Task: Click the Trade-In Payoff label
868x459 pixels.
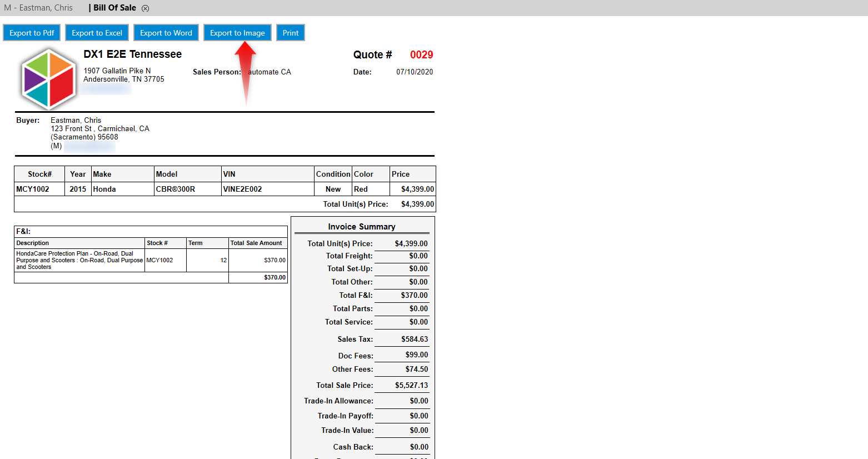Action: coord(346,416)
